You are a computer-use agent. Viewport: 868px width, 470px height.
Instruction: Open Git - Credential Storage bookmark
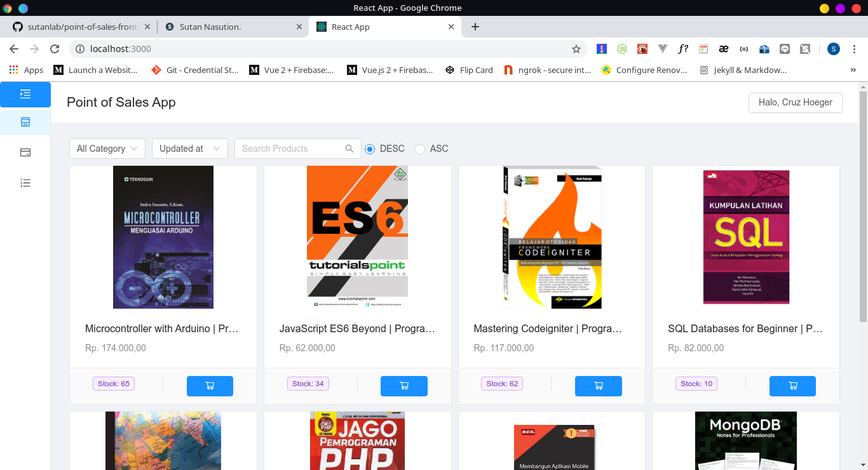(195, 70)
